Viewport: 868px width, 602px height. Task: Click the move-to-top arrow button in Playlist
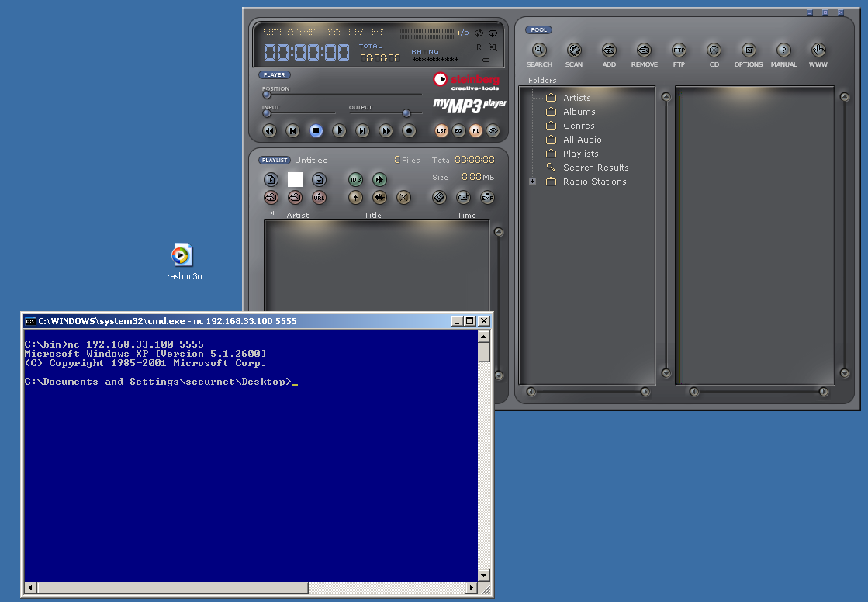point(355,197)
